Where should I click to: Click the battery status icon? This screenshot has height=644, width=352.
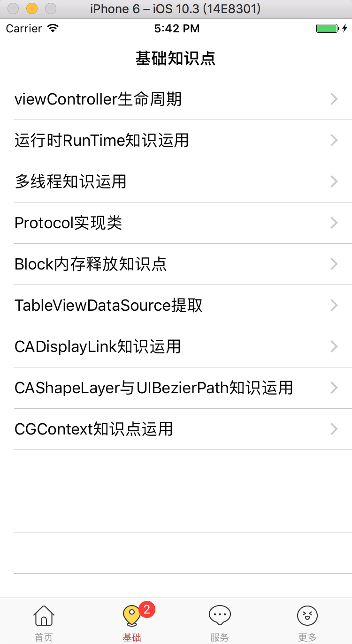327,29
